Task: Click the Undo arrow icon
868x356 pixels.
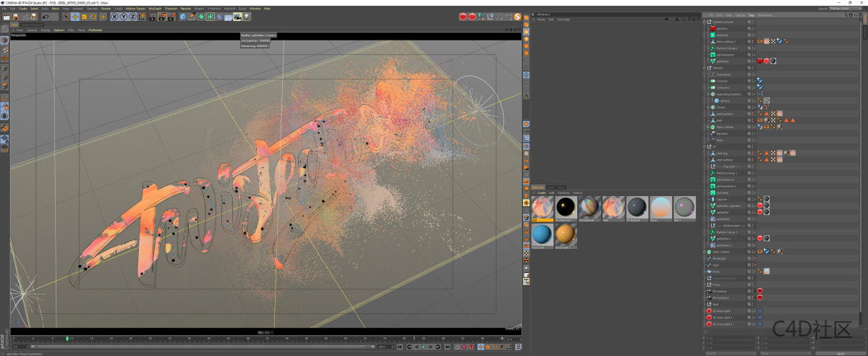Action: pos(46,17)
